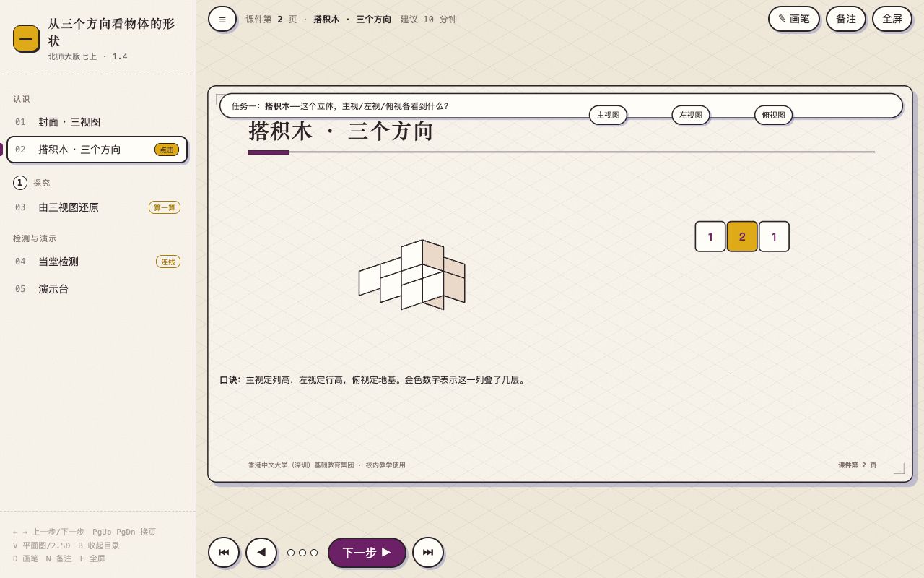Viewport: 924px width, 578px height.
Task: Click the 连线 badge on slide 04
Action: (168, 262)
